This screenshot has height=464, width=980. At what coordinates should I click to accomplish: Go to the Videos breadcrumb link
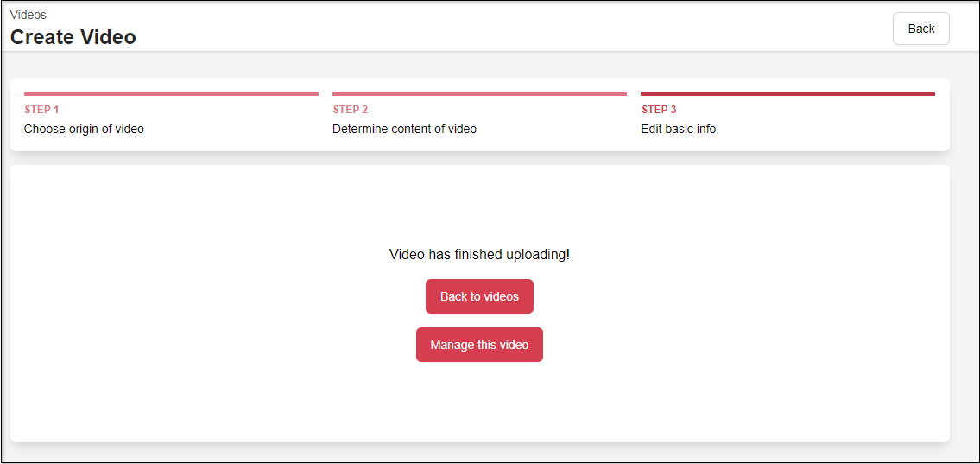pyautogui.click(x=28, y=15)
